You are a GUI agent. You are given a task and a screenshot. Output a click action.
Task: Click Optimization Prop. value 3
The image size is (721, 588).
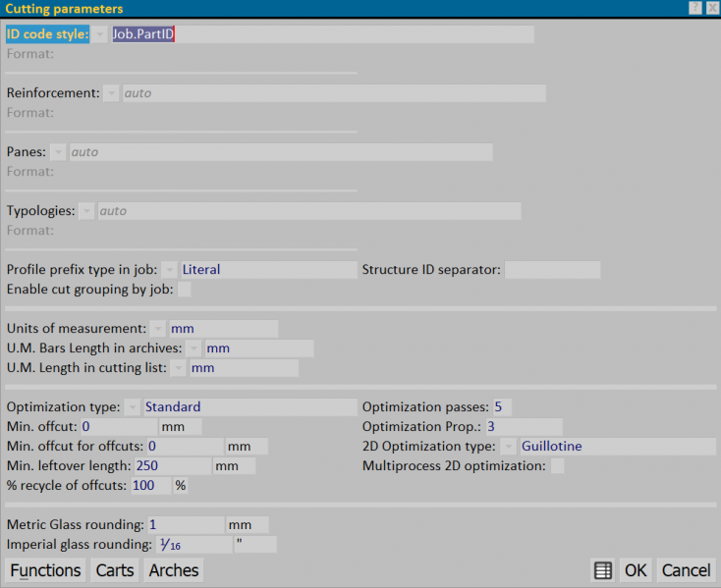point(525,427)
